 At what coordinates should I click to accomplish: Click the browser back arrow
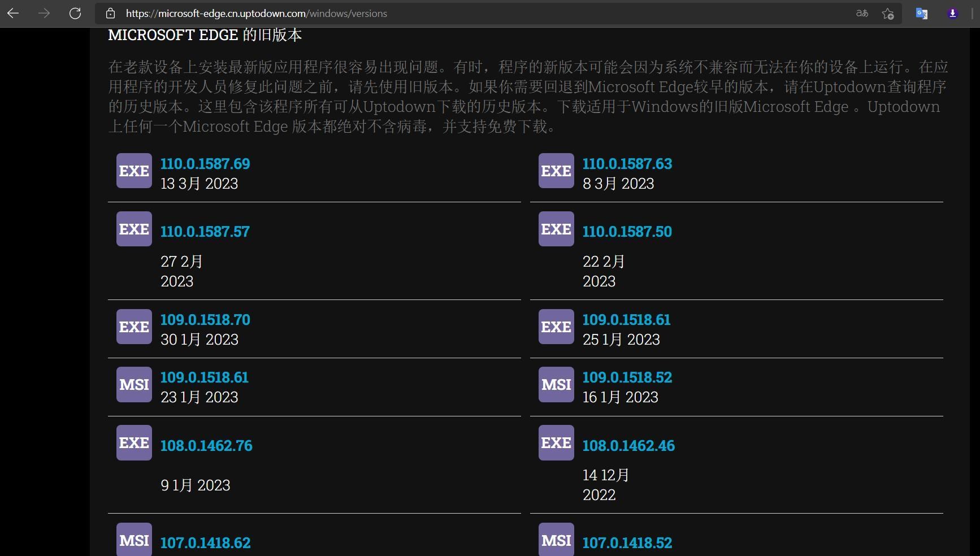point(13,13)
